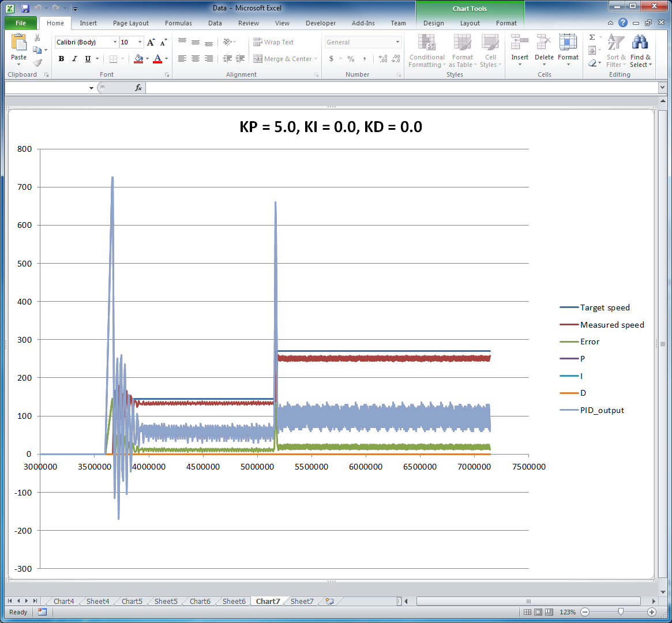This screenshot has height=623, width=672.
Task: Expand the formula bar
Action: click(663, 88)
